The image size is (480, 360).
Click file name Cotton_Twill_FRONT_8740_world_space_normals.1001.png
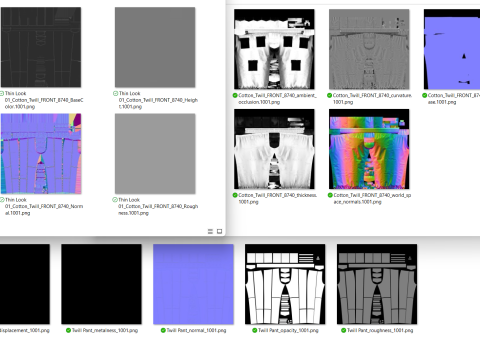click(372, 198)
